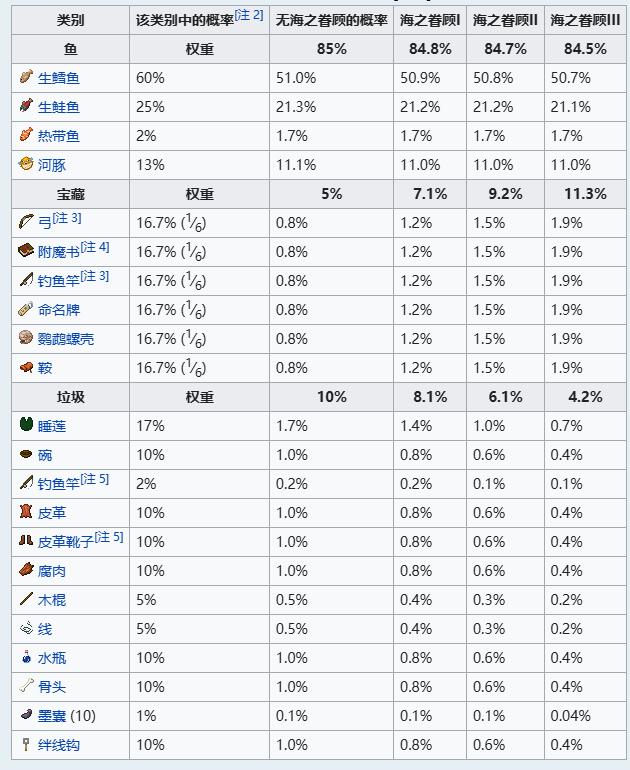Image resolution: width=630 pixels, height=770 pixels.
Task: Click the water bottle icon
Action: tap(26, 657)
